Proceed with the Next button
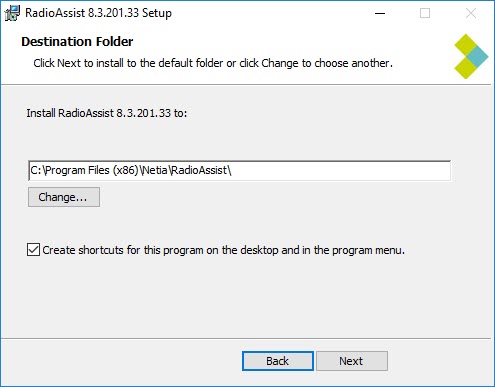Viewport: 495px width, 387px height. (x=352, y=361)
